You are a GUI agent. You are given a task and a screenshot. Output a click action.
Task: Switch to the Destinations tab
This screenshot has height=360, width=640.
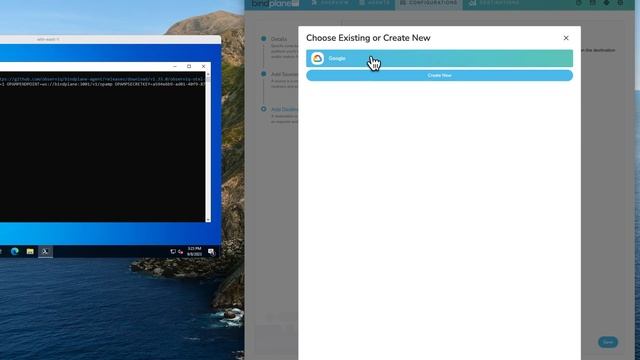(494, 3)
